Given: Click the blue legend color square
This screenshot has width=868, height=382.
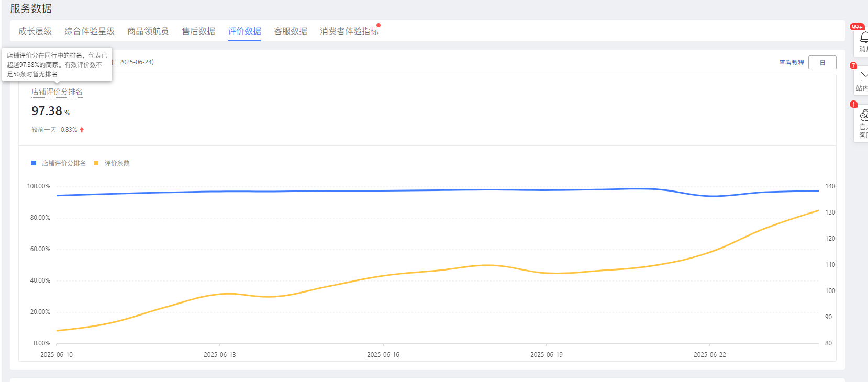Looking at the screenshot, I should 34,163.
